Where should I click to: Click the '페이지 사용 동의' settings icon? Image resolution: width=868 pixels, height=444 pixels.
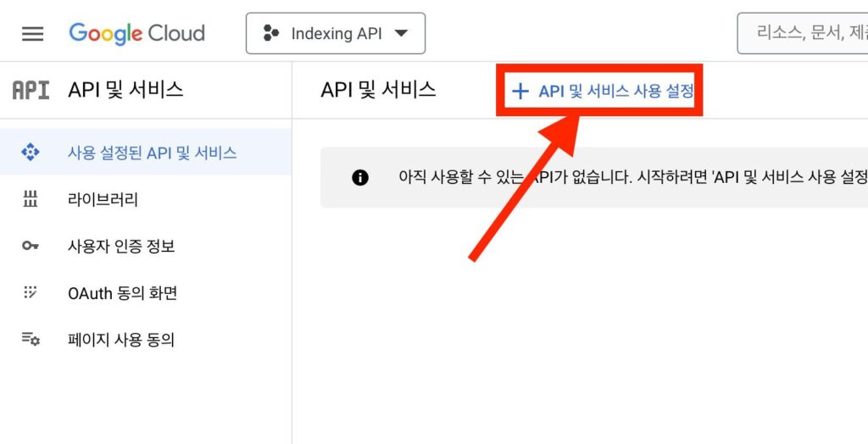coord(31,340)
